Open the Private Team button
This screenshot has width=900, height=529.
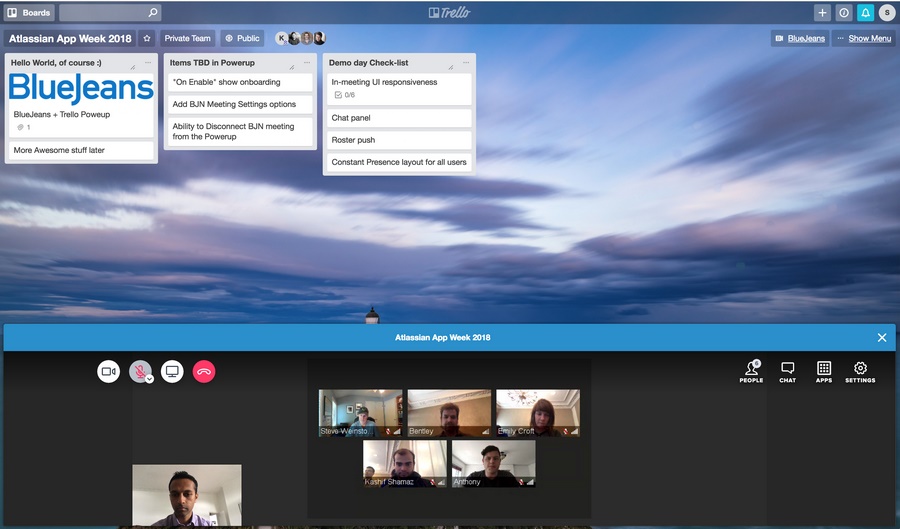188,38
